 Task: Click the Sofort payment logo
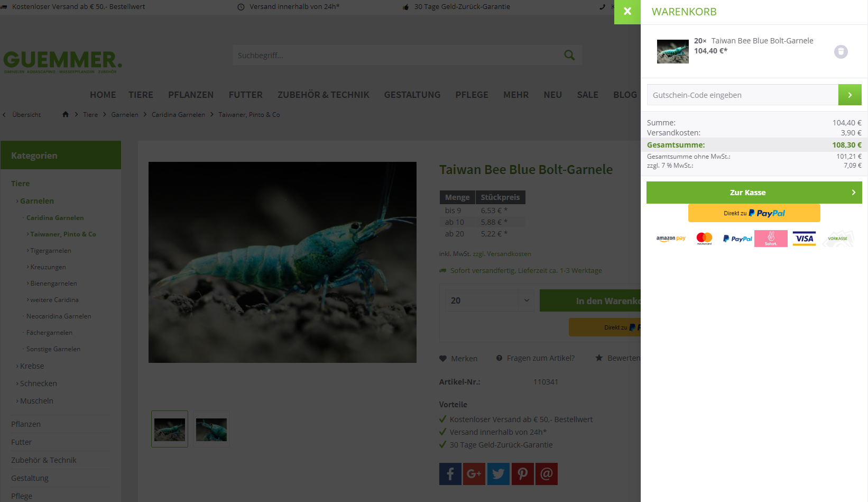(771, 239)
